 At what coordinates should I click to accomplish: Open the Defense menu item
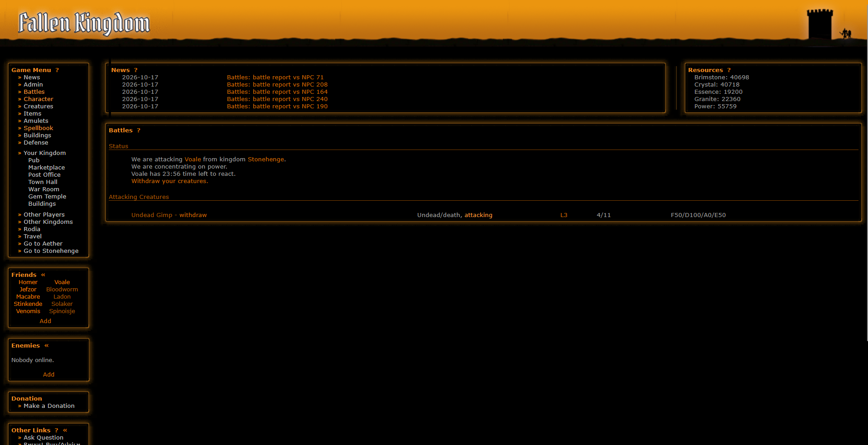(36, 143)
